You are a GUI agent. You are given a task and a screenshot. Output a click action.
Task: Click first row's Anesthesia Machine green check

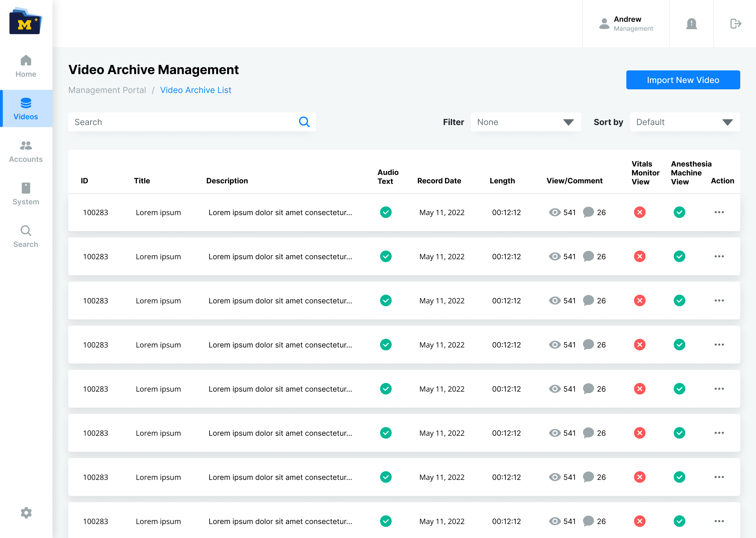tap(679, 212)
